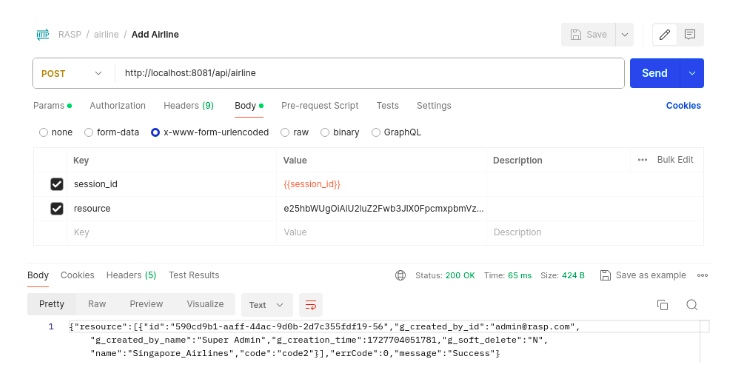Select the response Body tab
Image resolution: width=733 pixels, height=377 pixels.
point(38,275)
